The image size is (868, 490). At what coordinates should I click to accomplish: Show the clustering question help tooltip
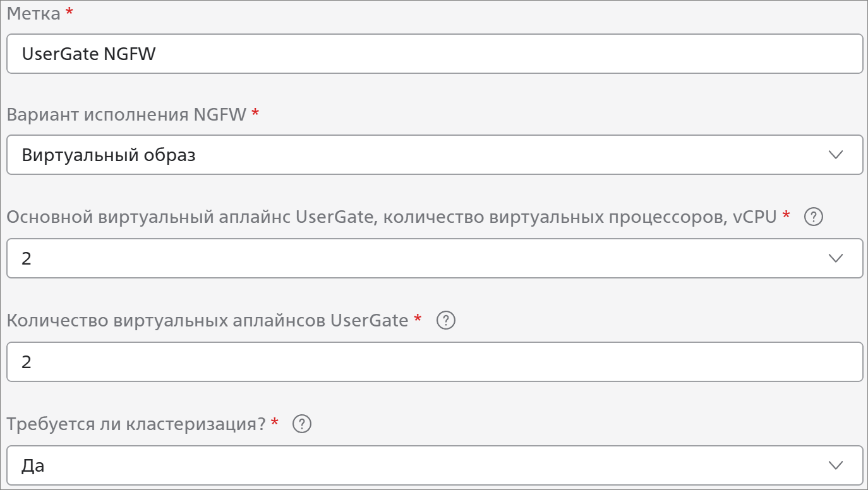tap(303, 424)
